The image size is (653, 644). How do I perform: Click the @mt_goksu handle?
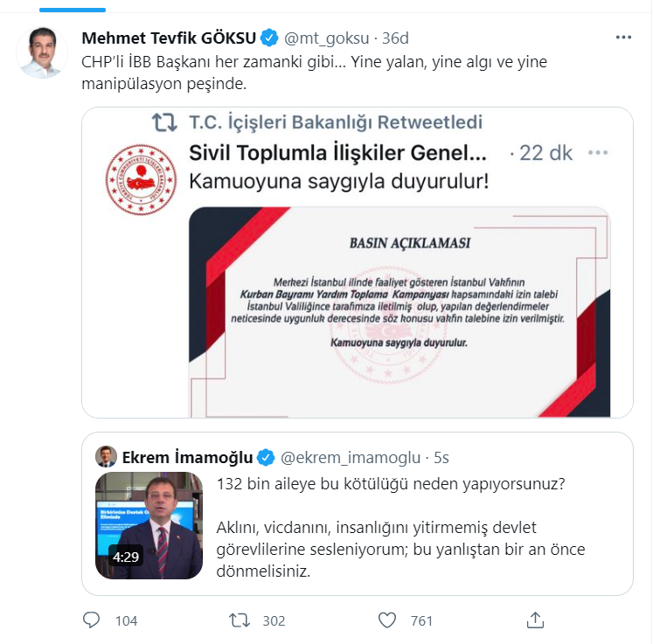(x=327, y=38)
